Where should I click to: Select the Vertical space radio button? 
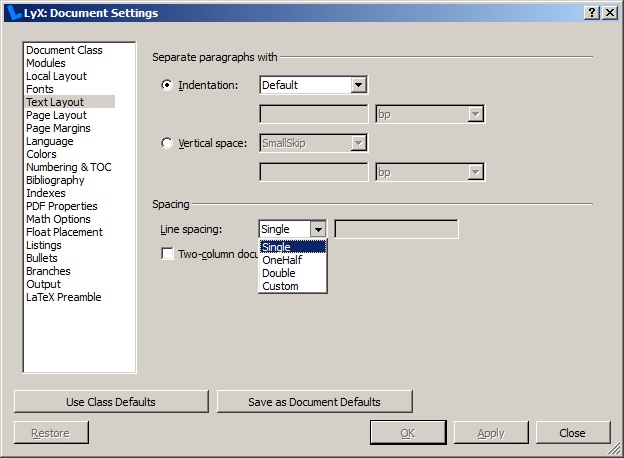(x=167, y=143)
